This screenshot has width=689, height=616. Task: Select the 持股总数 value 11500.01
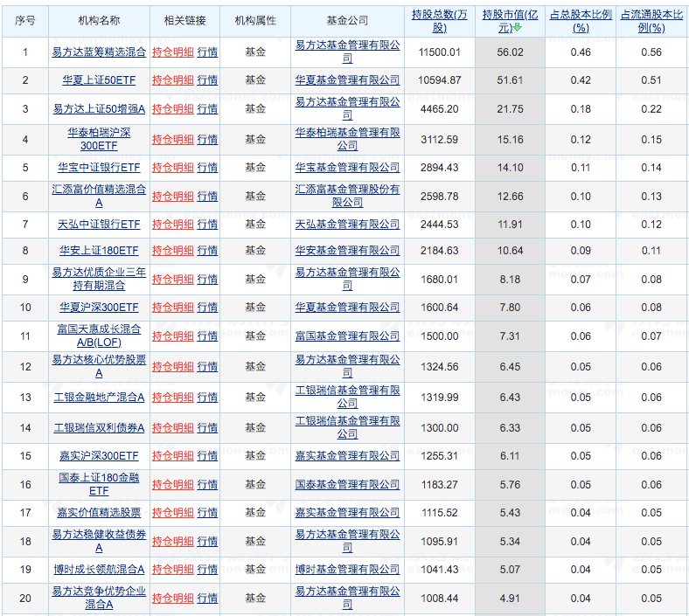pos(440,52)
